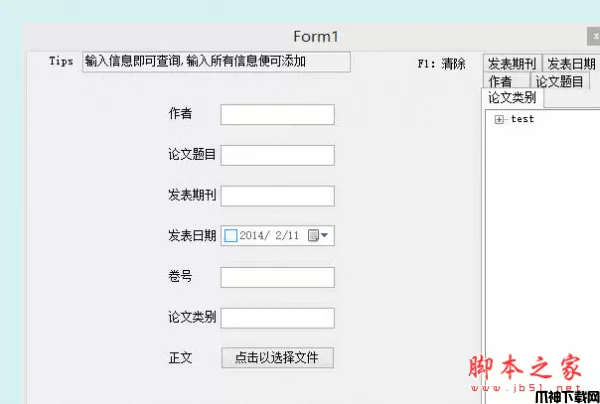Click the Form1 window title bar

(300, 37)
